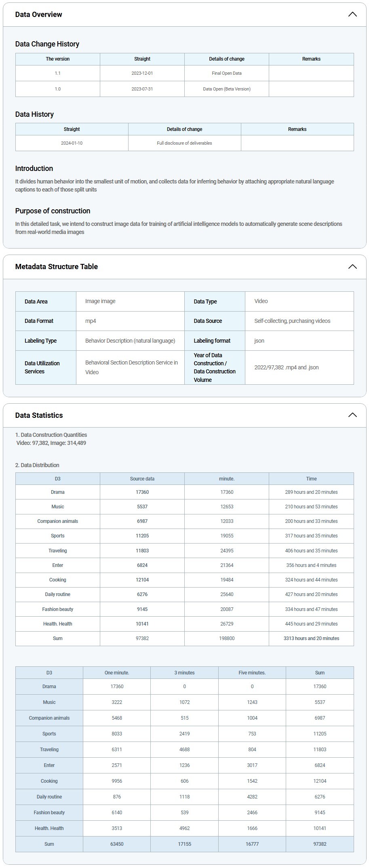Collapse the Data Overview section chevron

pos(352,15)
